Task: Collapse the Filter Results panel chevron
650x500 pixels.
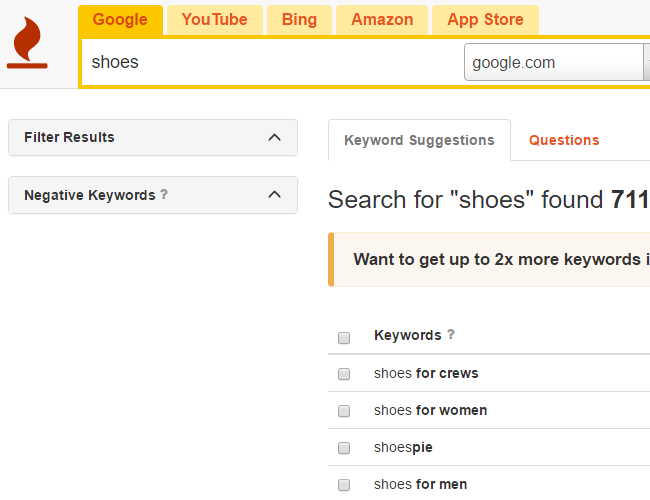Action: (x=274, y=137)
